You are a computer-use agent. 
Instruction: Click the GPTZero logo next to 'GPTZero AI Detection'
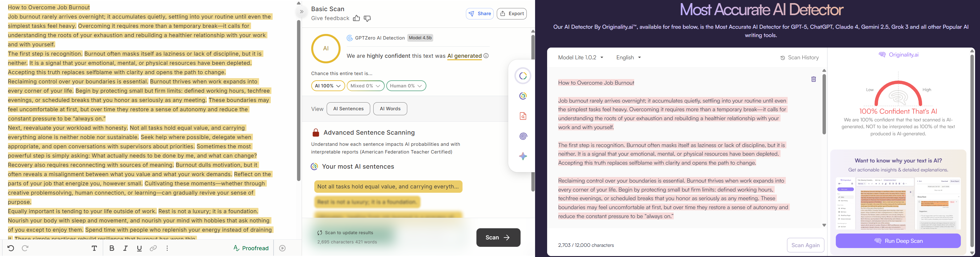(350, 38)
